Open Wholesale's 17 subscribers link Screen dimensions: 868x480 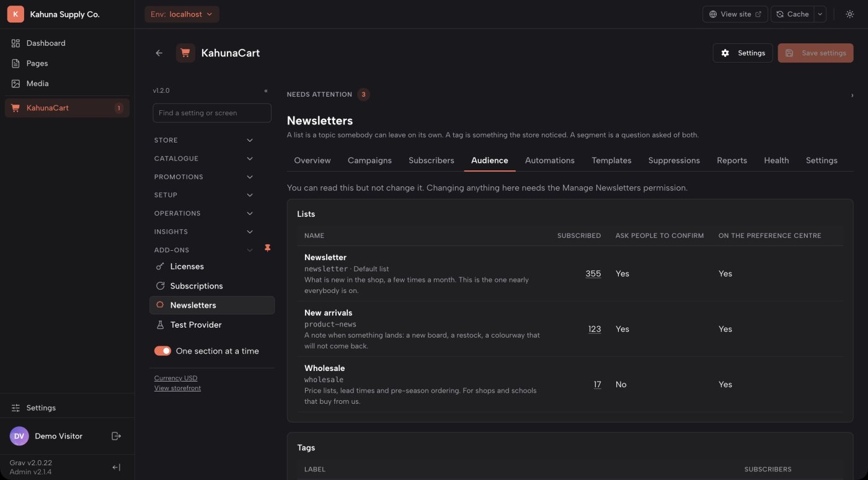click(x=597, y=385)
